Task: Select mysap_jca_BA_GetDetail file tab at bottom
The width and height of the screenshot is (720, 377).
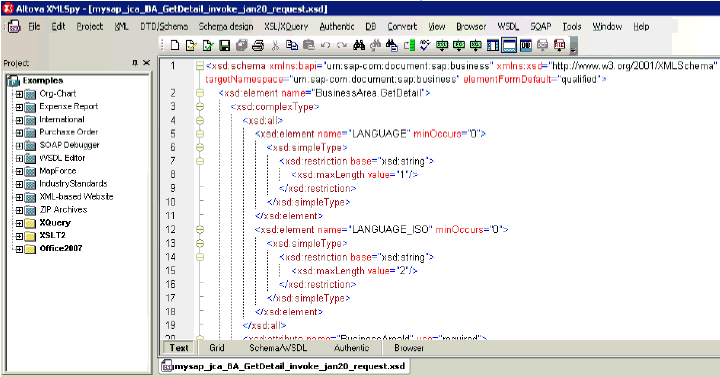Action: point(284,366)
